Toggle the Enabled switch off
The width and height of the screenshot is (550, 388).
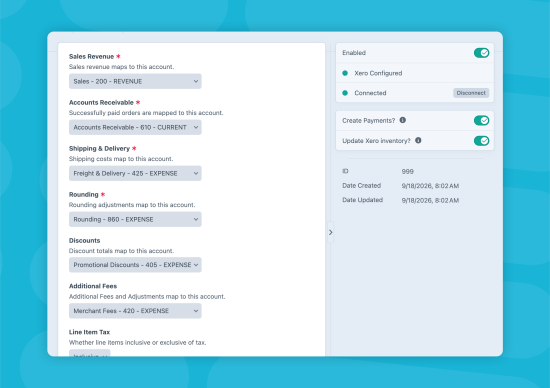(481, 53)
